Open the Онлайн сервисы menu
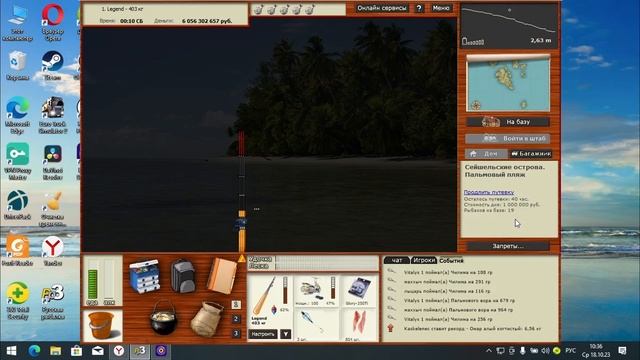Image resolution: width=640 pixels, height=360 pixels. click(x=382, y=8)
